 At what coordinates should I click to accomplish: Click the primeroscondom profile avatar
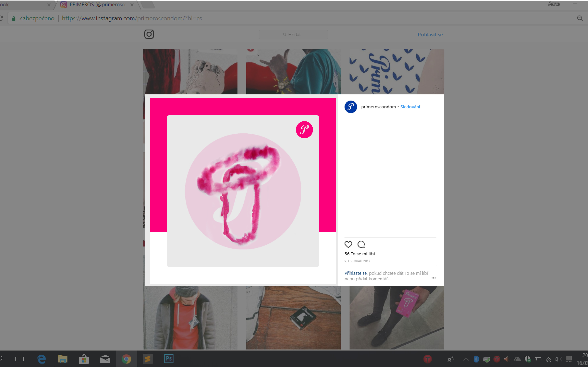(351, 107)
